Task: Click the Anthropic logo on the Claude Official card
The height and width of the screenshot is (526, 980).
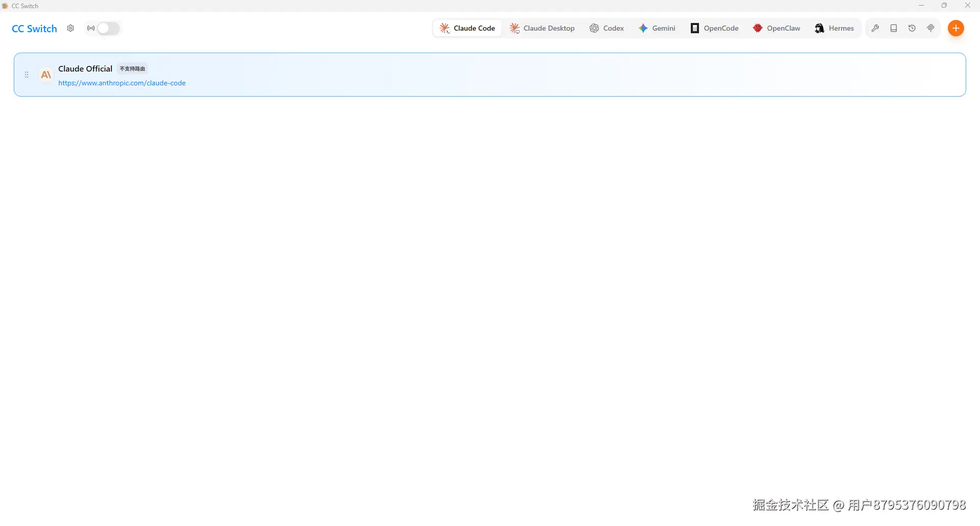Action: click(x=46, y=75)
